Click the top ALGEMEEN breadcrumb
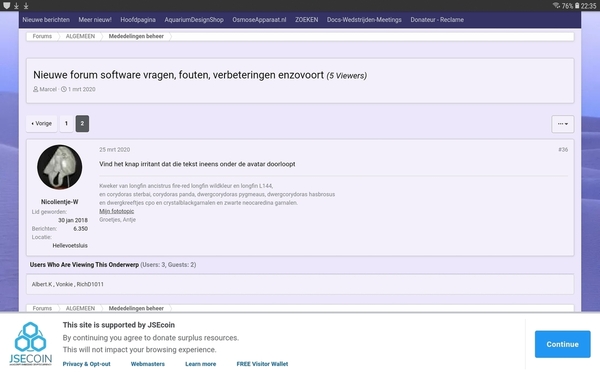This screenshot has width=600, height=375. tap(80, 36)
